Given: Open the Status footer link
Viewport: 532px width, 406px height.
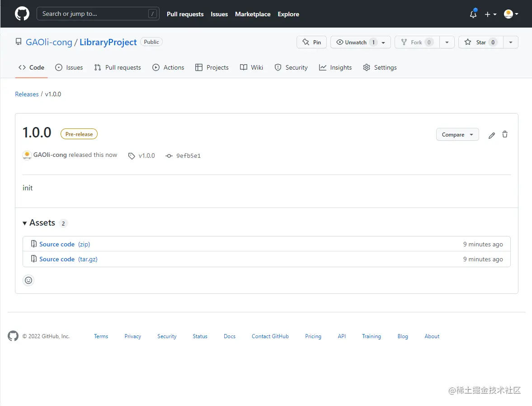Looking at the screenshot, I should 200,336.
